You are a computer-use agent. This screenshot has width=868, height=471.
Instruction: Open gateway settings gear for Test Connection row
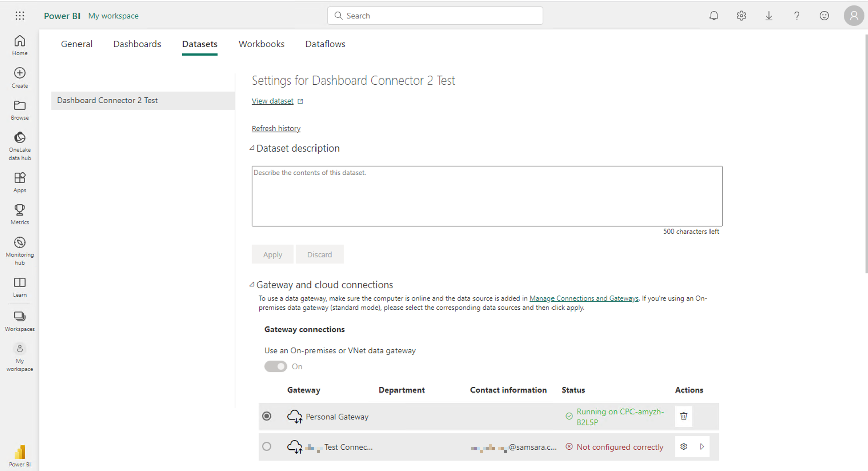click(683, 446)
